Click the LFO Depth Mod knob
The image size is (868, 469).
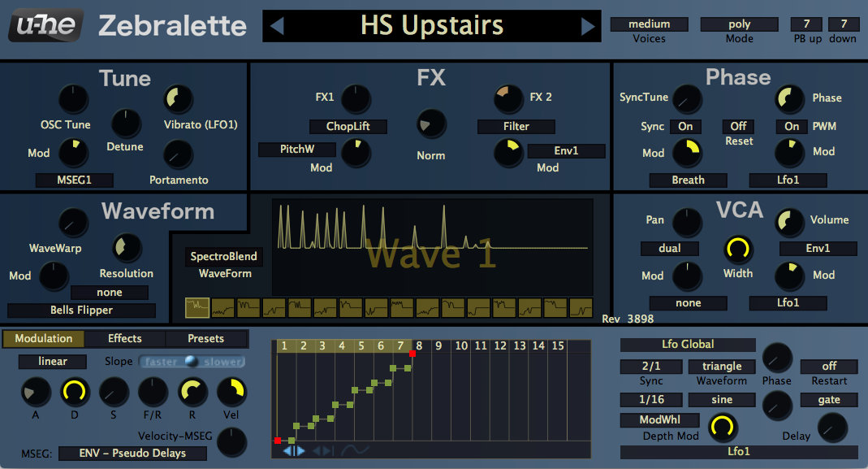723,428
